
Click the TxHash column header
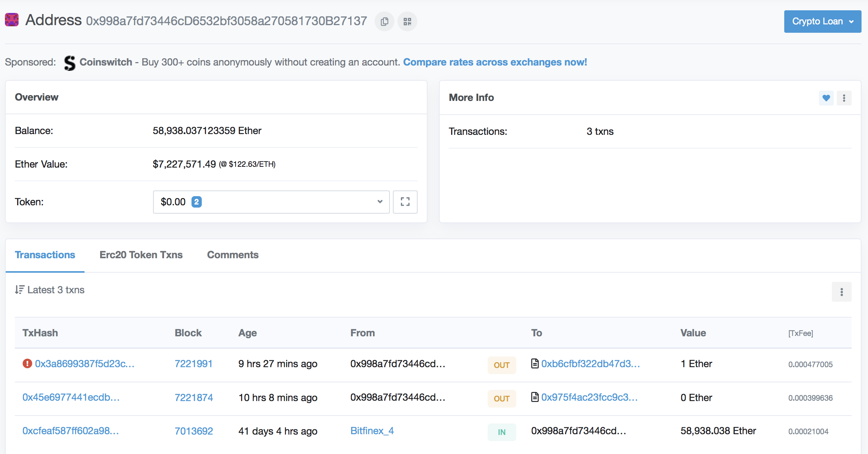pyautogui.click(x=40, y=333)
